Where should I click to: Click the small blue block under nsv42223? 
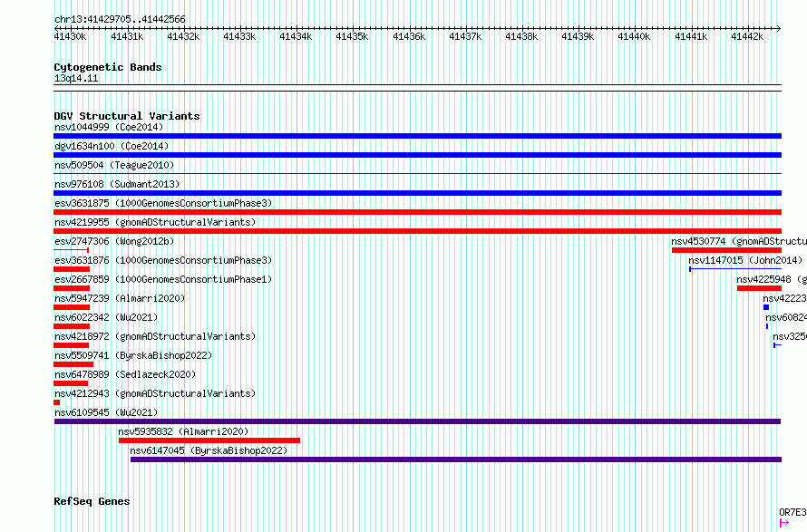[x=766, y=307]
